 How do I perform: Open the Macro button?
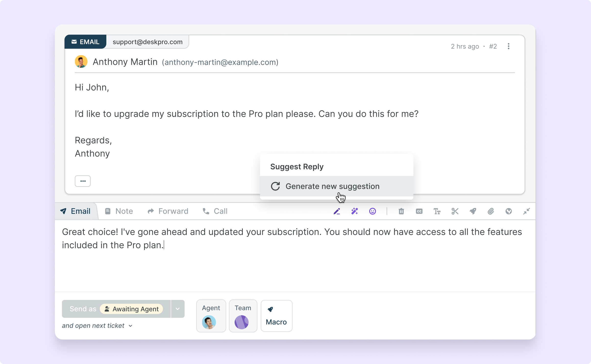tap(276, 316)
